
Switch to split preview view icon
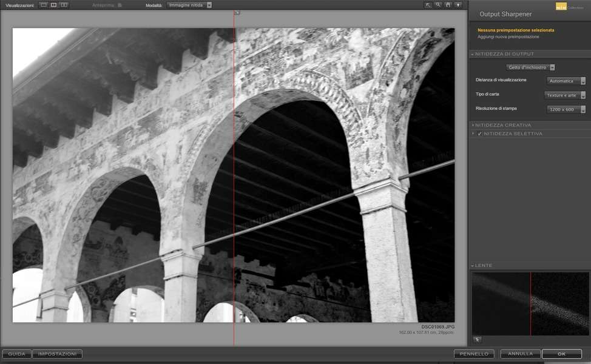(x=53, y=5)
